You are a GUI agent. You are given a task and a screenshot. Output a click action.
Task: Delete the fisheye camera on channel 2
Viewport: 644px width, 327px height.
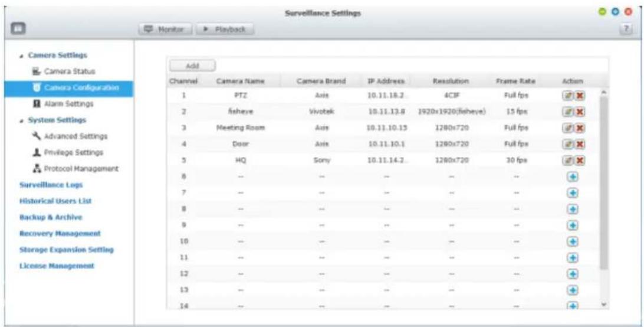581,112
